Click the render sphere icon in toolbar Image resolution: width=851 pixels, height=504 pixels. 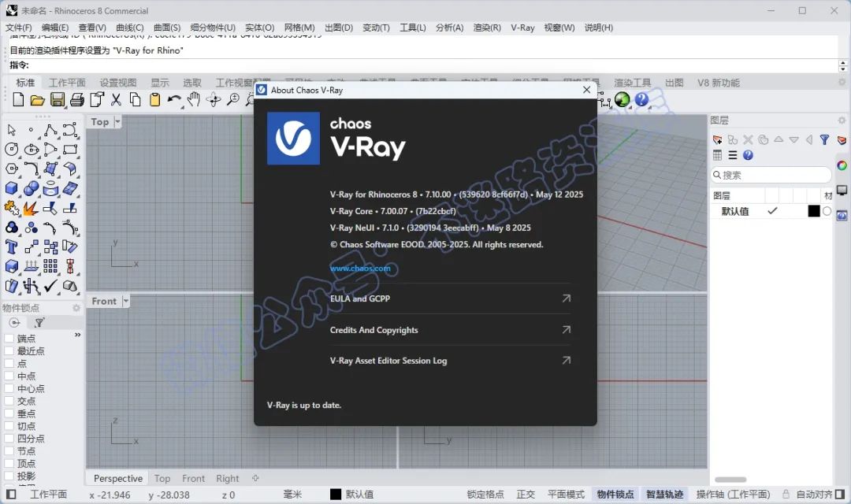[x=622, y=99]
